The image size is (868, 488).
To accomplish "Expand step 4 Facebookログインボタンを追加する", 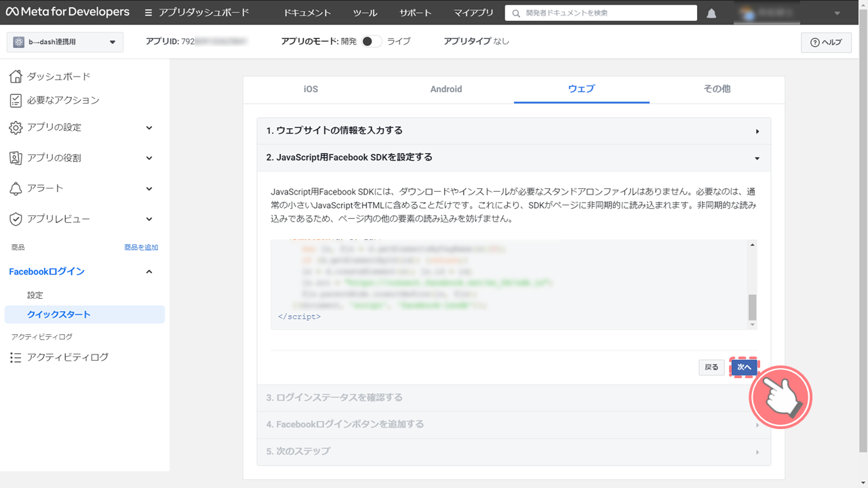I will pos(513,424).
